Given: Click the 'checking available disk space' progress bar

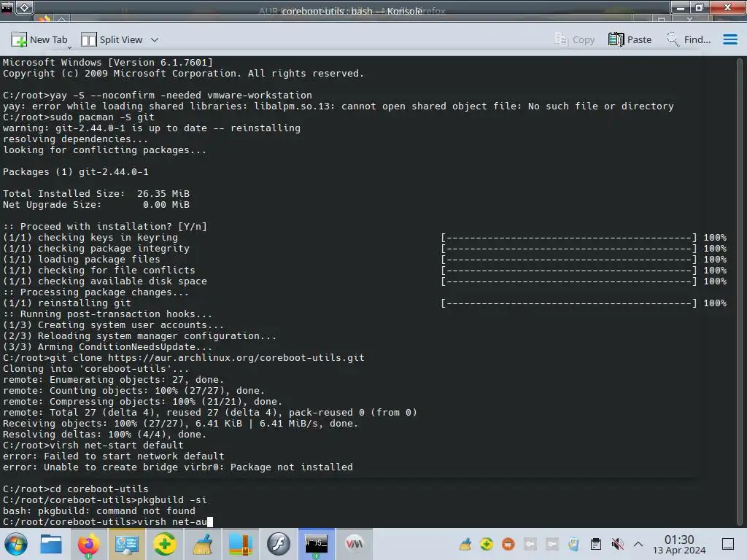Looking at the screenshot, I should click(x=568, y=281).
